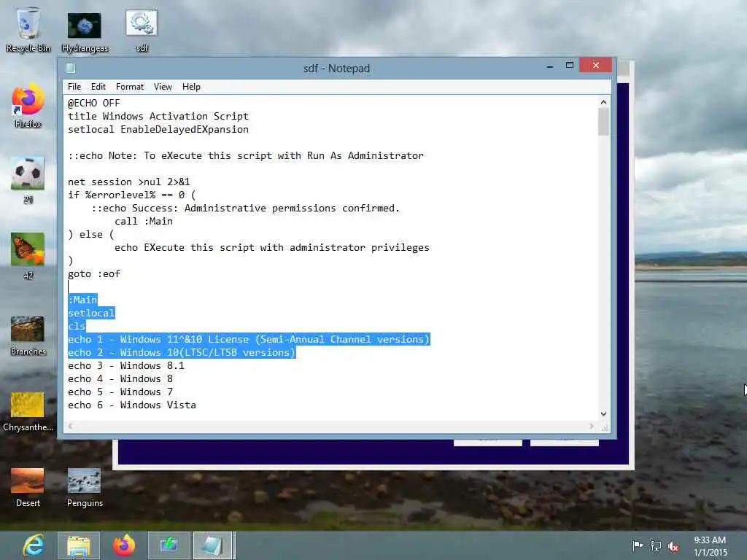Click '::echo Note: To eXecute this script' line
This screenshot has height=560, width=747.
(x=245, y=156)
